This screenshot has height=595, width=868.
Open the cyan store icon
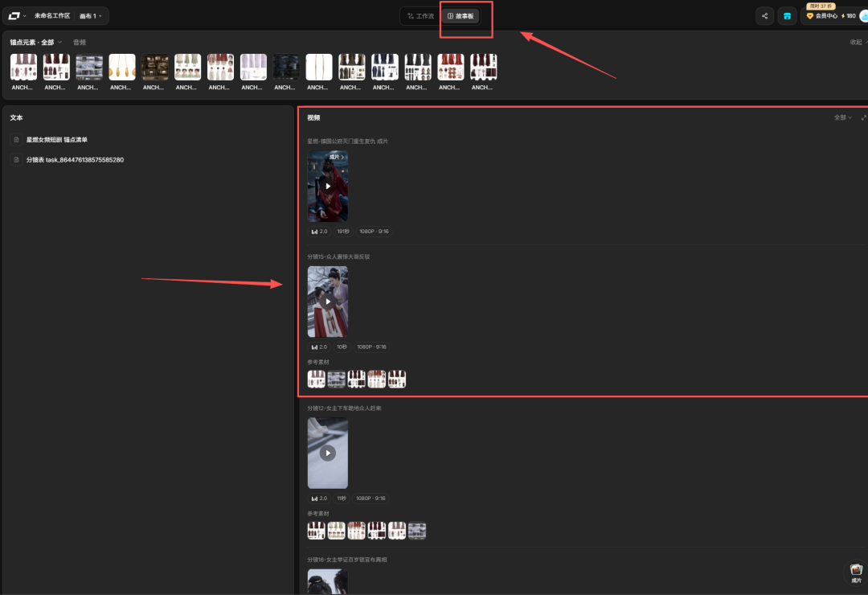(787, 15)
